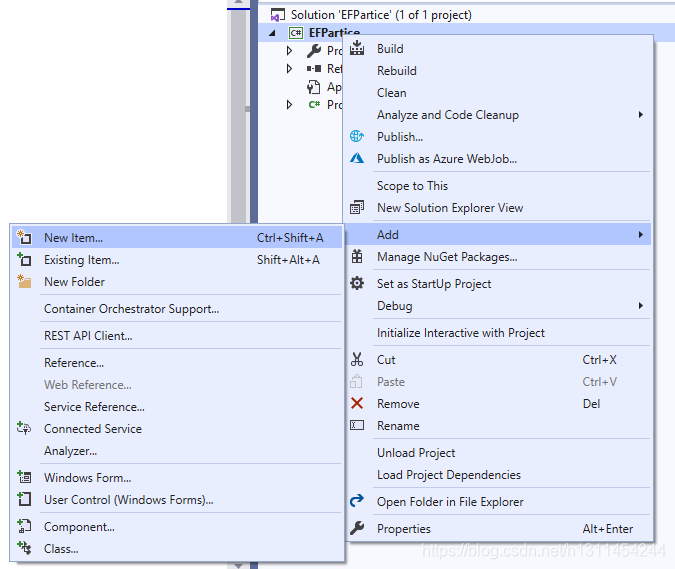This screenshot has height=569, width=675.
Task: Click the Properties wrench icon
Action: point(357,528)
